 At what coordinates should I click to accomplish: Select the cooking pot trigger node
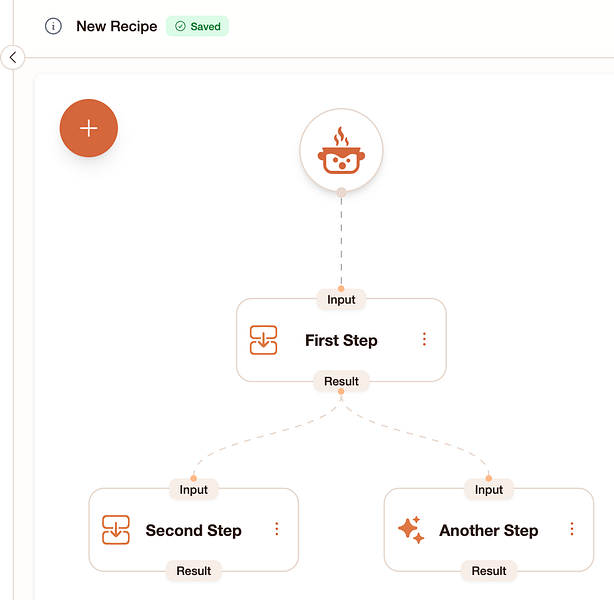[x=341, y=150]
